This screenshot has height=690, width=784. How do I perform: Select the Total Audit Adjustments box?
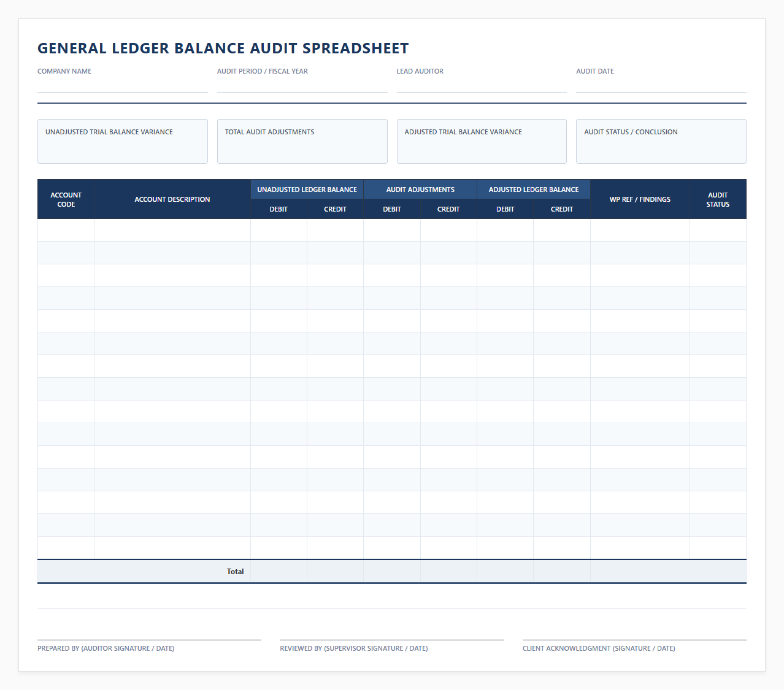(302, 141)
